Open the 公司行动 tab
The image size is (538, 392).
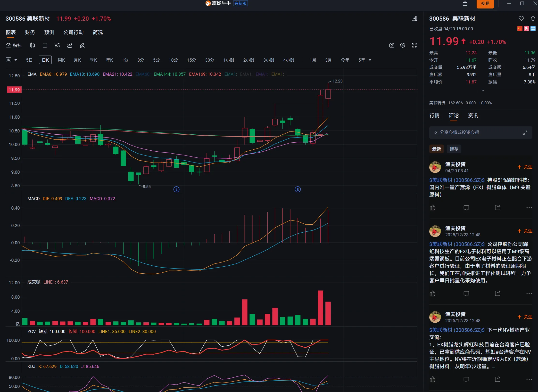(73, 32)
